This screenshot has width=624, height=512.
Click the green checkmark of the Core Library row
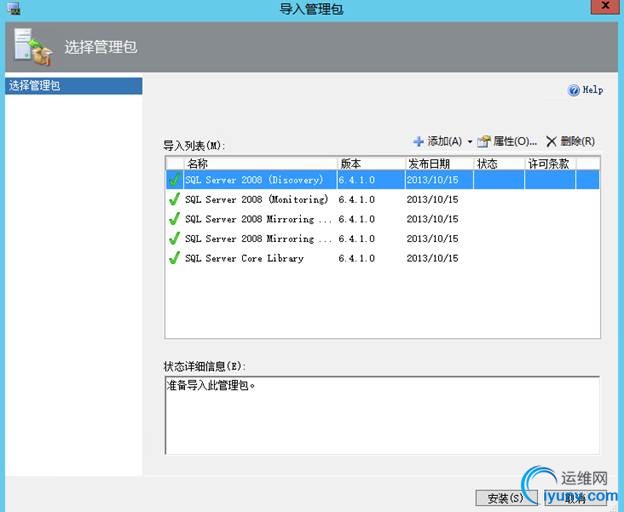click(174, 258)
